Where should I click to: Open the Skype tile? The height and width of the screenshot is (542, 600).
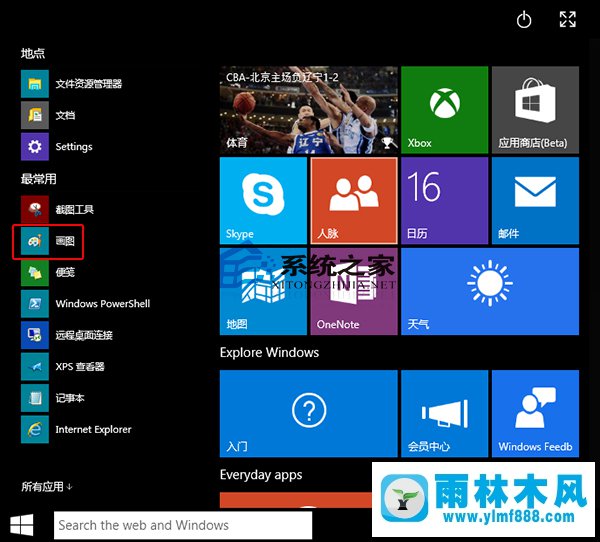tap(263, 201)
